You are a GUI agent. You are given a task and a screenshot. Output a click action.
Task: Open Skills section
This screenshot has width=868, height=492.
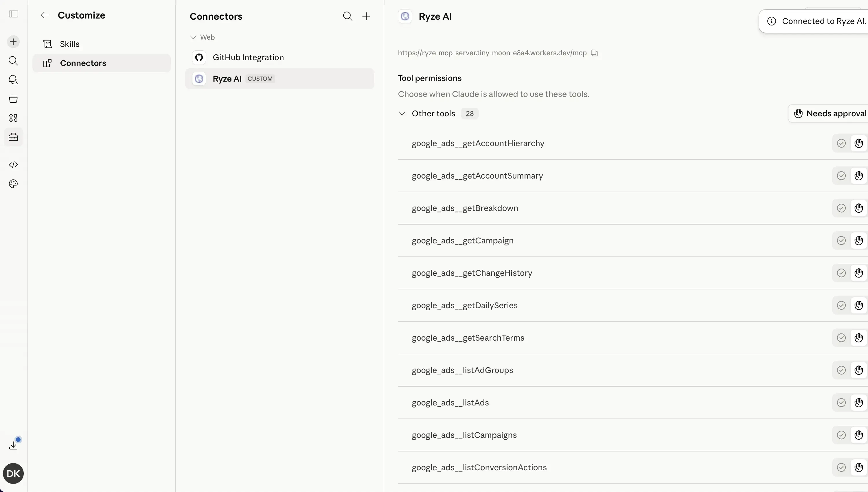(101, 44)
